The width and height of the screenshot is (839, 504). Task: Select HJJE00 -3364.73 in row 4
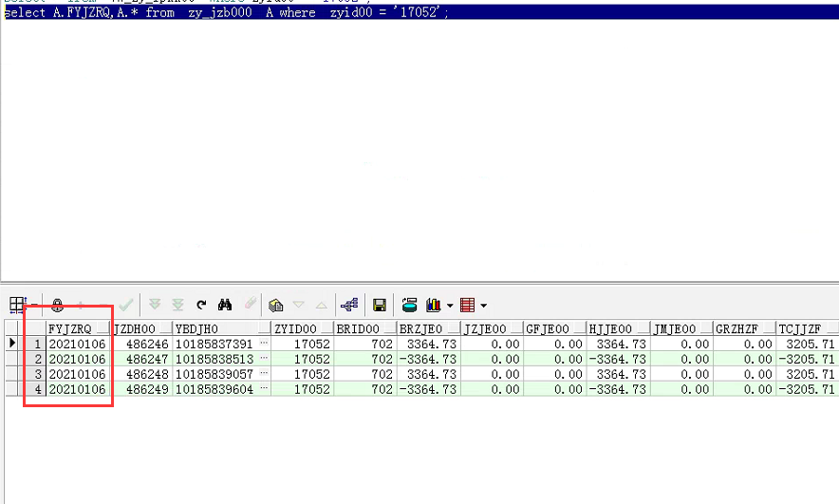(x=618, y=389)
